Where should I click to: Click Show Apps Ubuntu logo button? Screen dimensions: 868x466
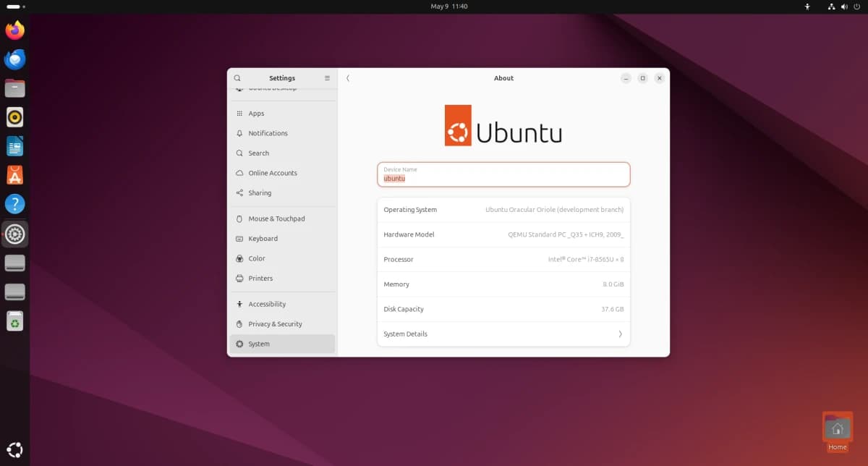(x=15, y=449)
